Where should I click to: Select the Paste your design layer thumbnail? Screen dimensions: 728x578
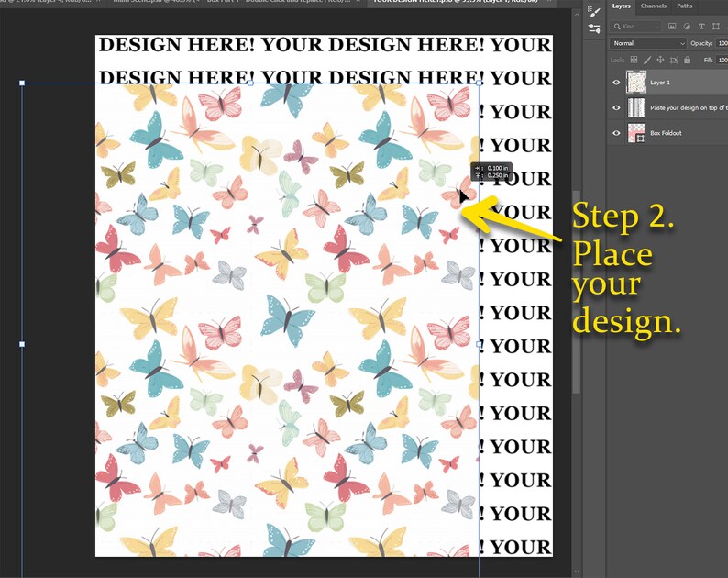coord(636,107)
